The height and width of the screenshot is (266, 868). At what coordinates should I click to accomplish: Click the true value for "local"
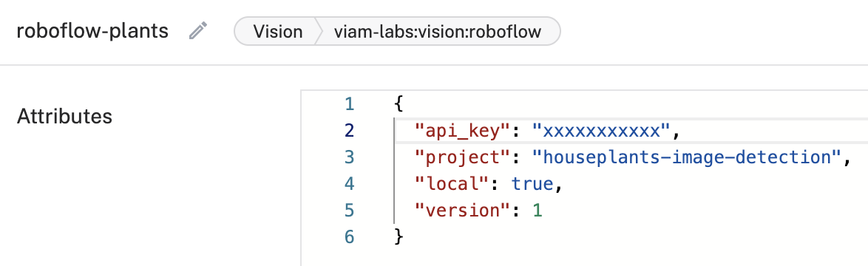point(532,184)
